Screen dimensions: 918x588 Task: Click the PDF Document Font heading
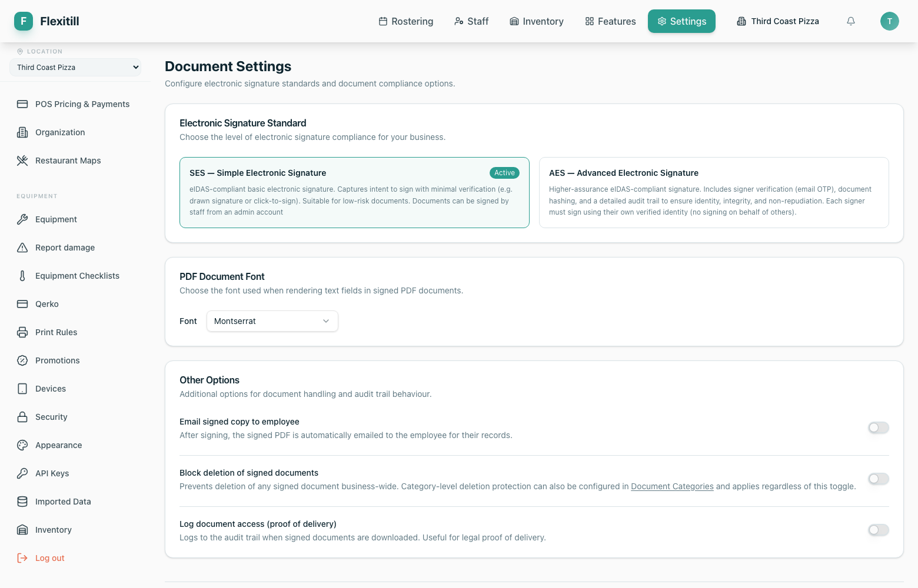(222, 276)
